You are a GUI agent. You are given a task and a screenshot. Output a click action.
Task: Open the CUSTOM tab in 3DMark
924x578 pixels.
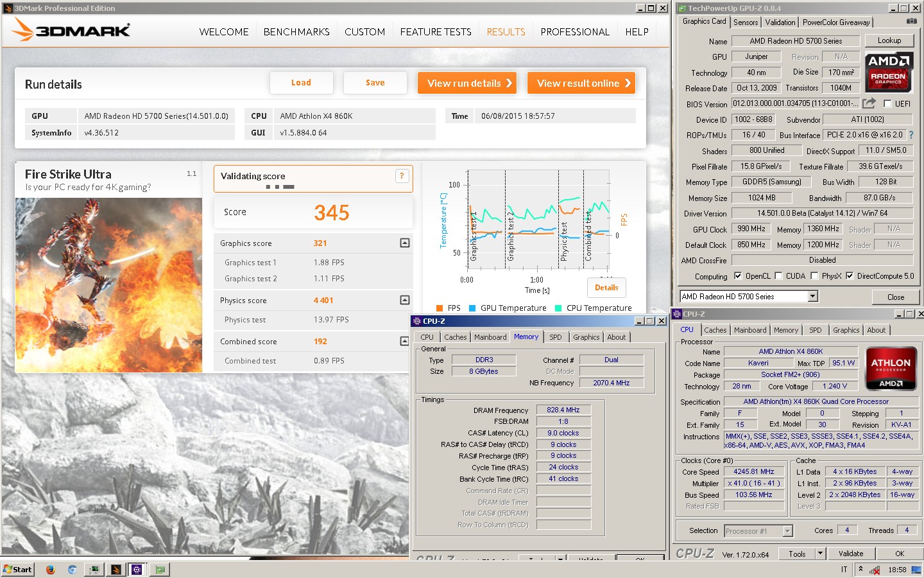tap(364, 31)
